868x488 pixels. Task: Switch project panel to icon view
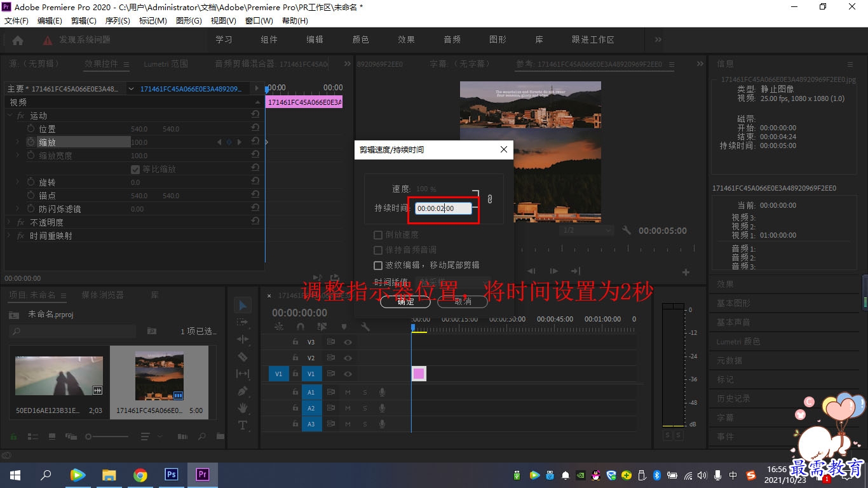tap(51, 437)
